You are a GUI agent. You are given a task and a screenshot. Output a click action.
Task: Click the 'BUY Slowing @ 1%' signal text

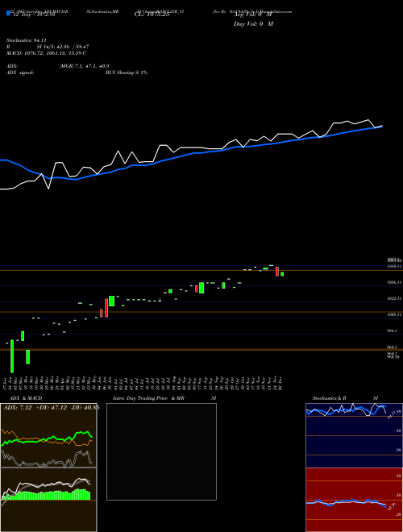tap(127, 73)
